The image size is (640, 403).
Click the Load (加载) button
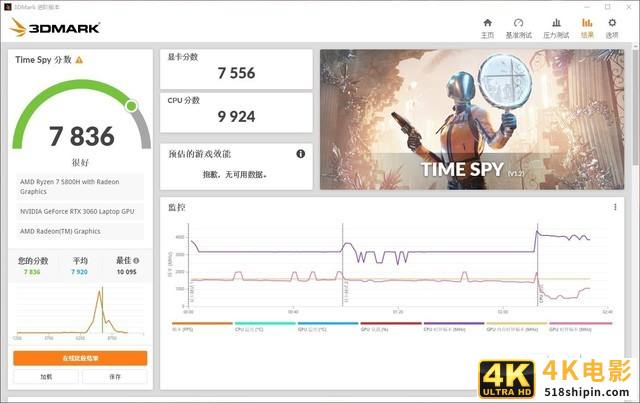[x=46, y=376]
